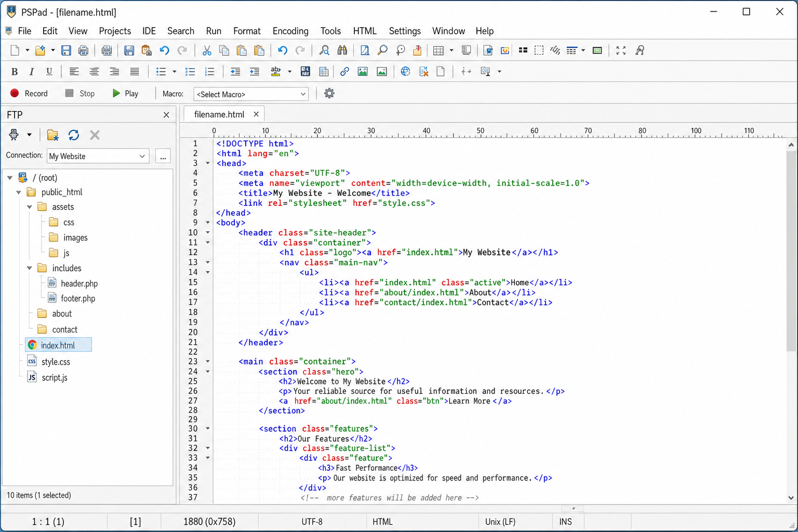This screenshot has width=798, height=532.
Task: Apply italic formatting with the I icon
Action: point(32,72)
